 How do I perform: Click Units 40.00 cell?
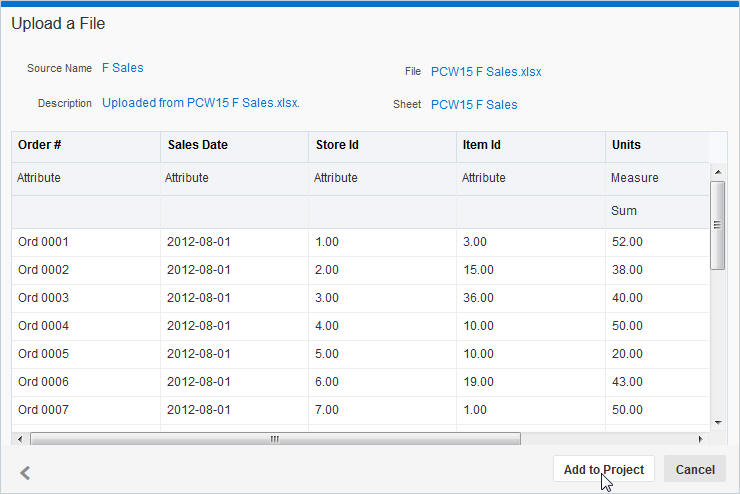tap(657, 298)
